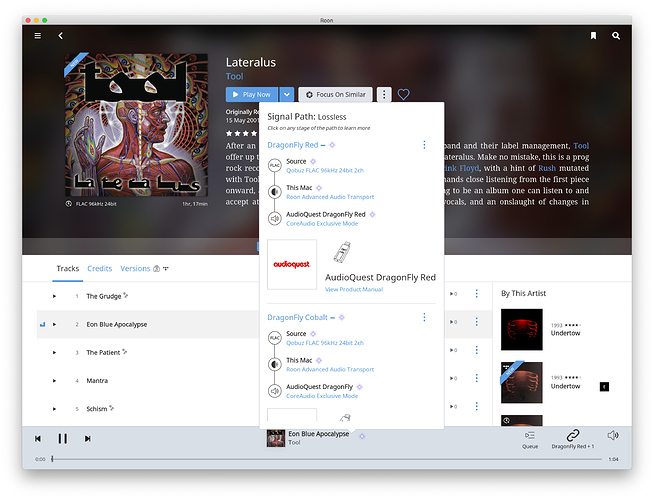This screenshot has height=500, width=655.
Task: Open the Play Now dropdown arrow
Action: point(287,95)
